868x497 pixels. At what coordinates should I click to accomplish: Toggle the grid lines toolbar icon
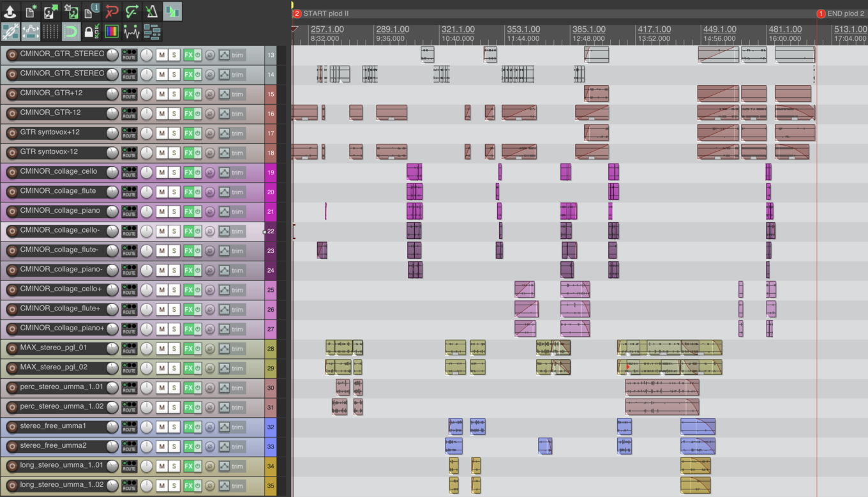[51, 31]
